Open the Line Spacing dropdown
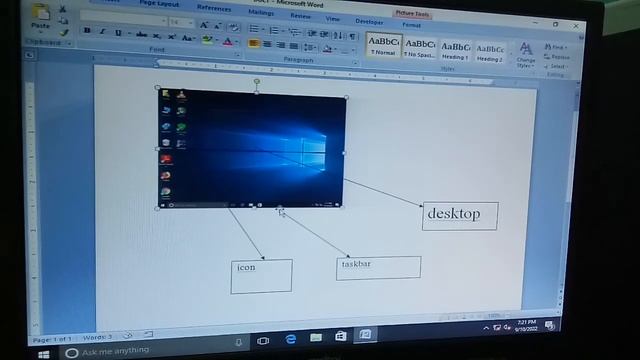640x360 pixels. (x=310, y=47)
